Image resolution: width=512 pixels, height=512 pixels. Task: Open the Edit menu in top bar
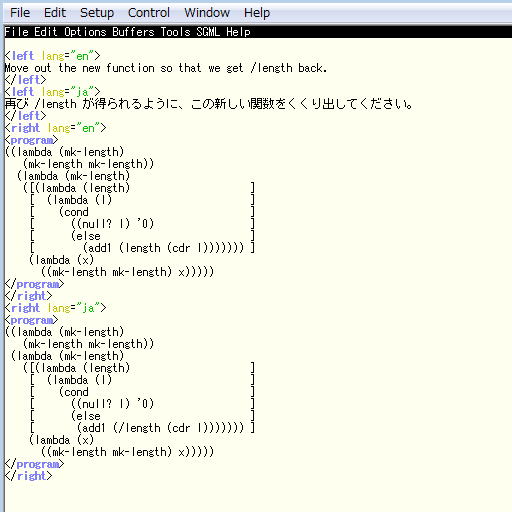pos(55,13)
